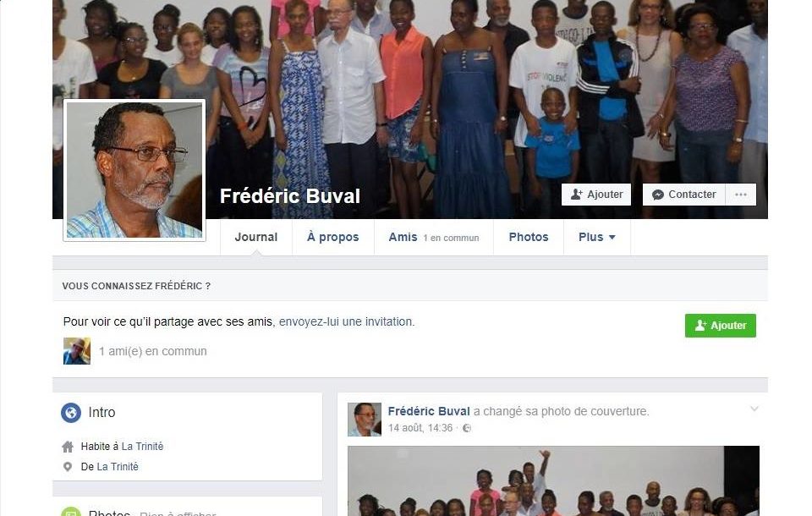Click the mutual friend's thumbnail
812x516 pixels.
(x=77, y=351)
